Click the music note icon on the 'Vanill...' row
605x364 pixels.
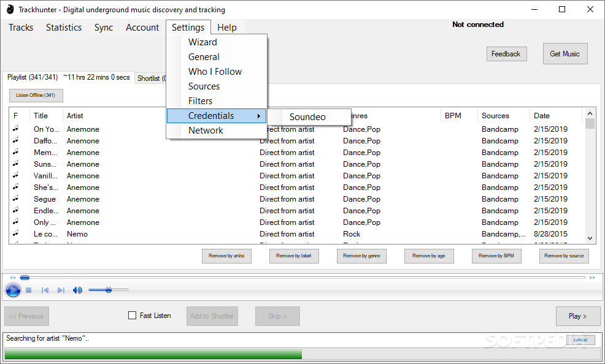pyautogui.click(x=16, y=175)
